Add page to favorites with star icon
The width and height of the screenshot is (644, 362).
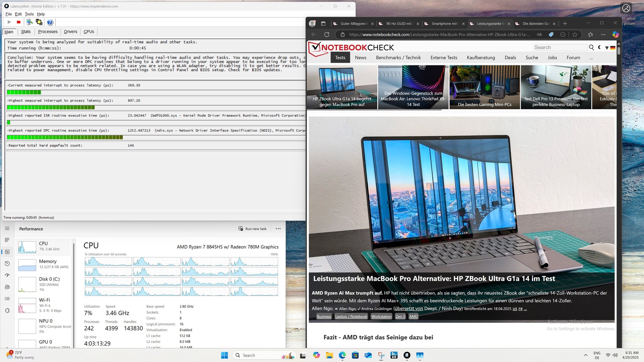pos(575,35)
